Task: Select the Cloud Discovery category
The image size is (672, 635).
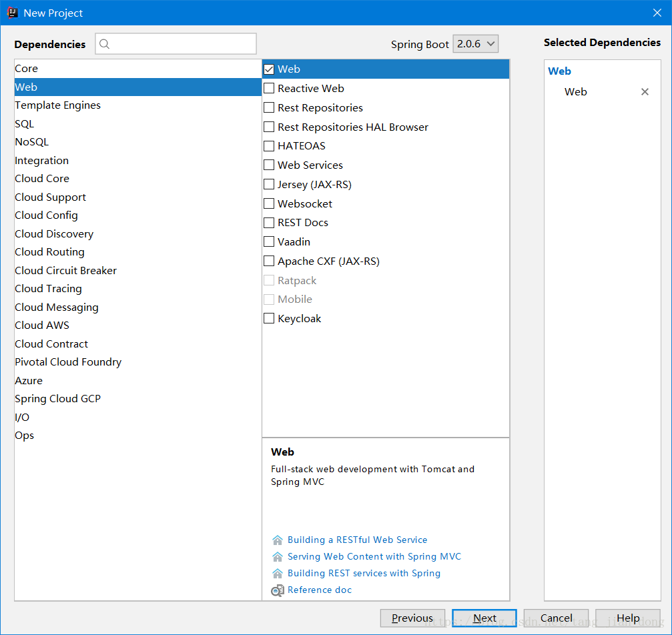Action: 137,234
